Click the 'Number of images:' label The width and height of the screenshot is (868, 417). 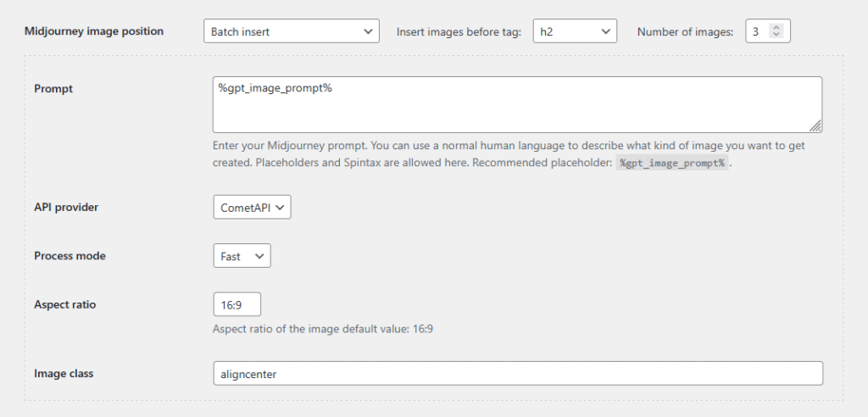[685, 32]
